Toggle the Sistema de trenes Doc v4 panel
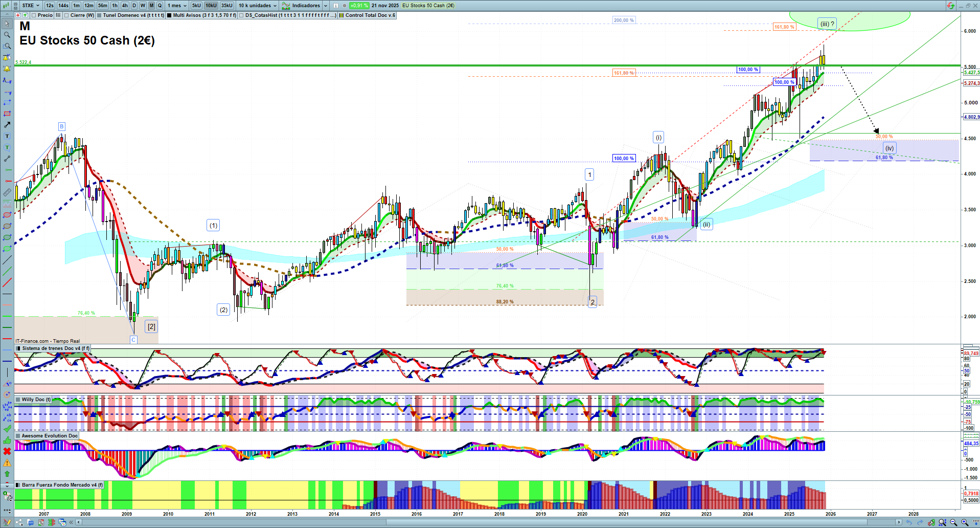This screenshot has height=528, width=980. pos(18,348)
